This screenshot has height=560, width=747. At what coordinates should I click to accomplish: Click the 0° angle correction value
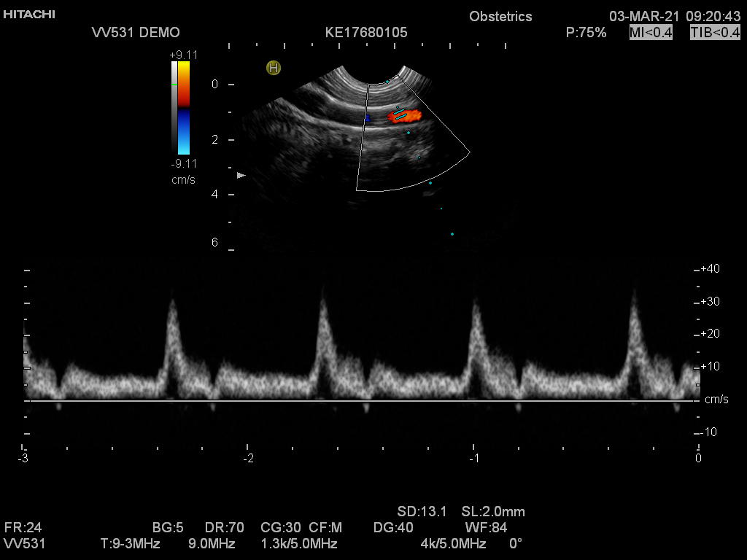point(516,543)
